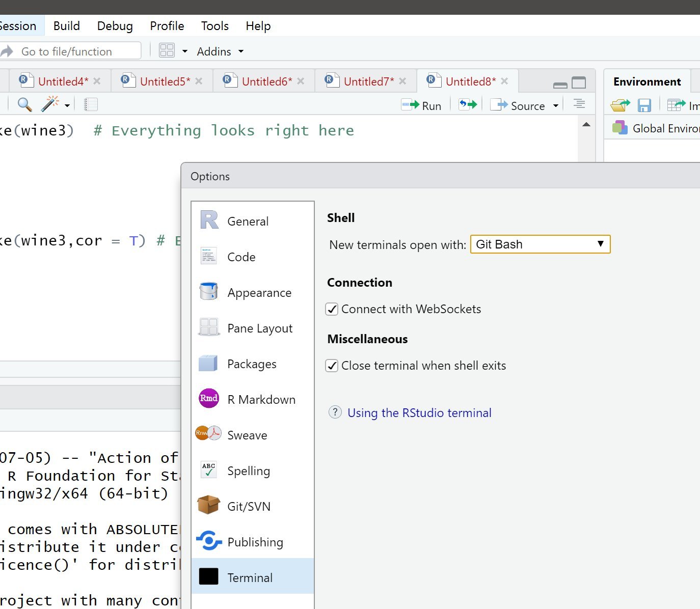Open the Tools menu

tap(215, 26)
